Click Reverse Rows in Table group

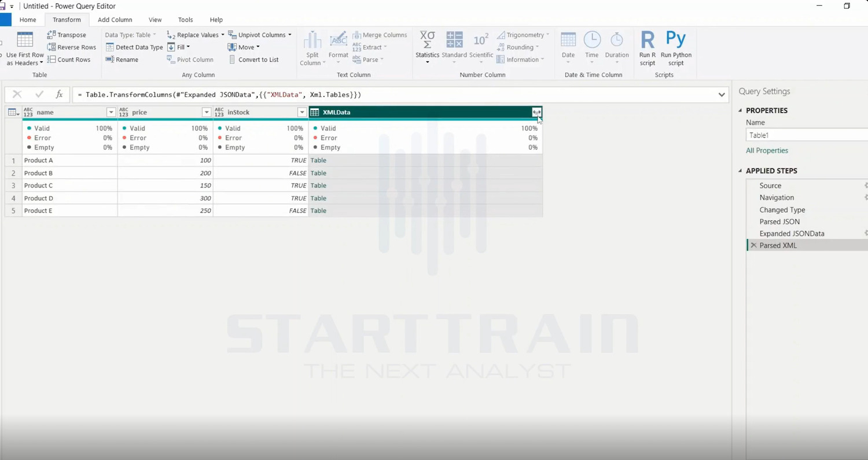(72, 47)
